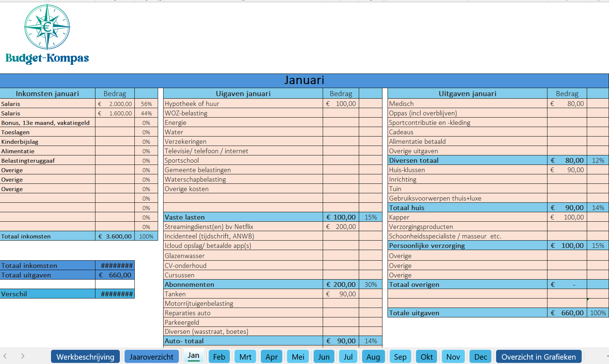Select the Kapper amount cell
The height and width of the screenshot is (364, 609).
click(567, 217)
